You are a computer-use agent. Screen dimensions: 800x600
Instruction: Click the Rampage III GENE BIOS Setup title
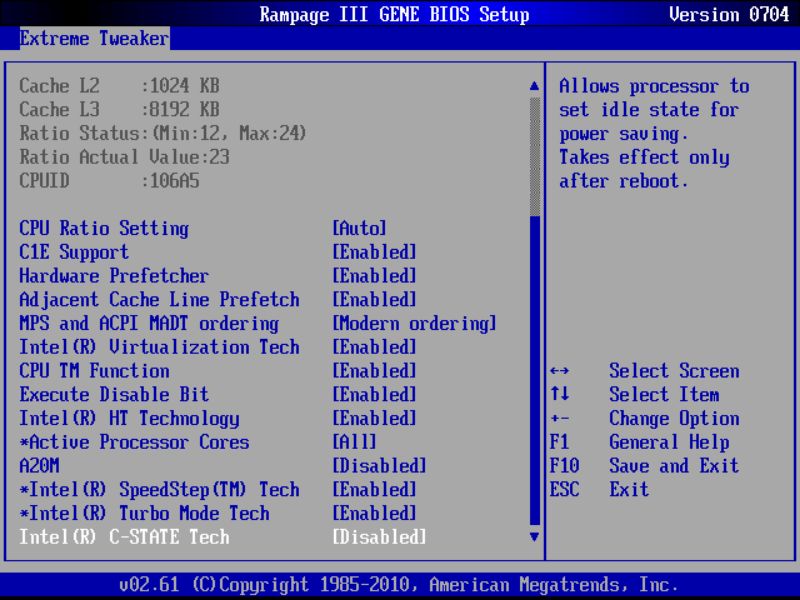[x=394, y=14]
